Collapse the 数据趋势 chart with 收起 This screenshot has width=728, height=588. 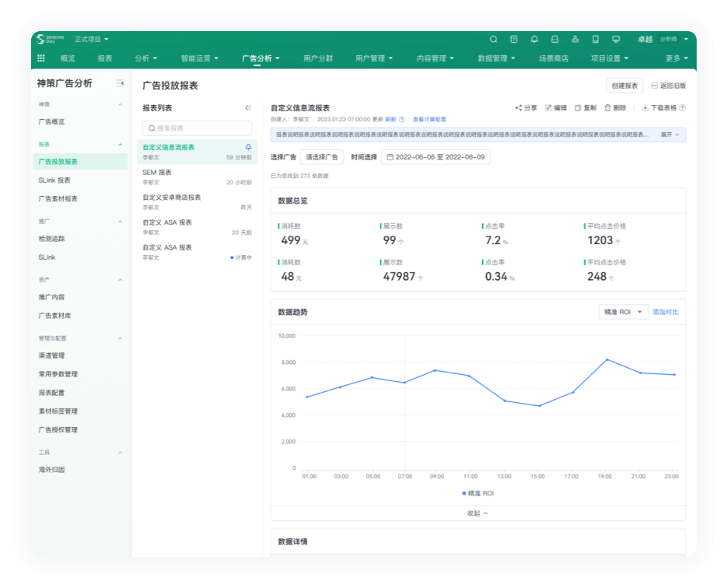pos(478,513)
